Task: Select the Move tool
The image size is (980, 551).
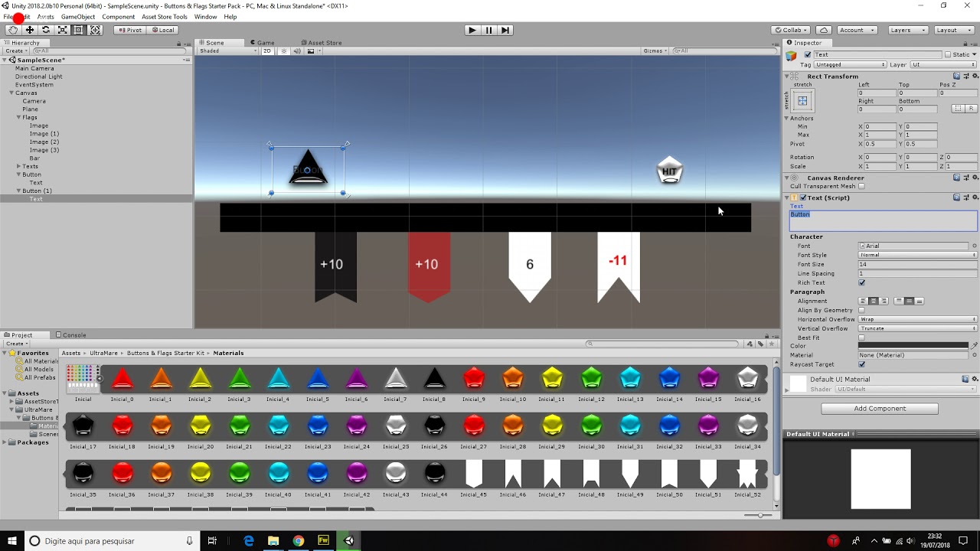Action: (29, 30)
